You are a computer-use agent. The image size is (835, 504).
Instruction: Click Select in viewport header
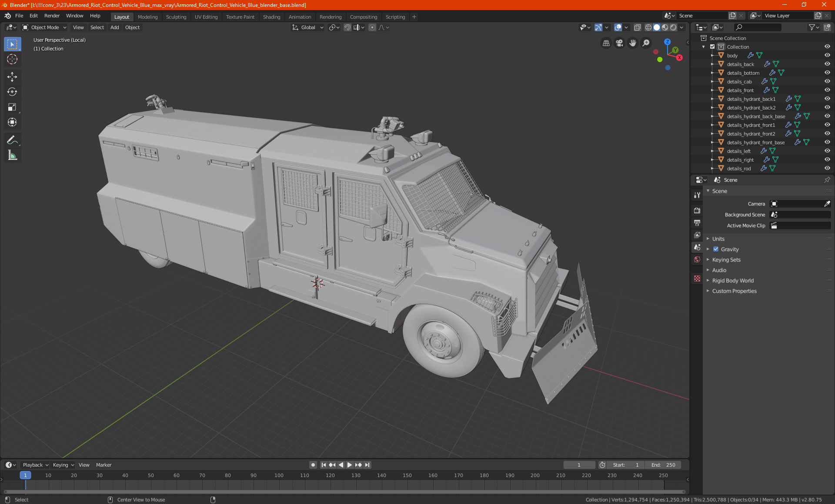97,27
